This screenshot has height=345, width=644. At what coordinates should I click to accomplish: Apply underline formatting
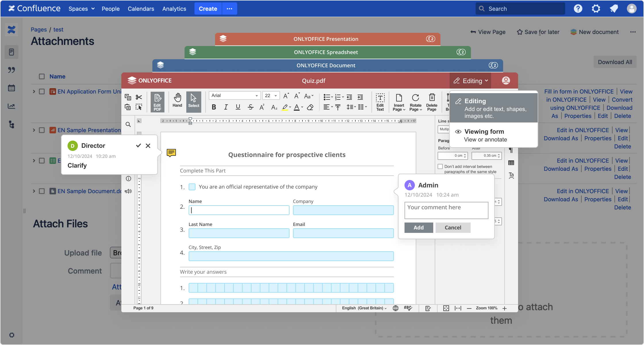[238, 107]
